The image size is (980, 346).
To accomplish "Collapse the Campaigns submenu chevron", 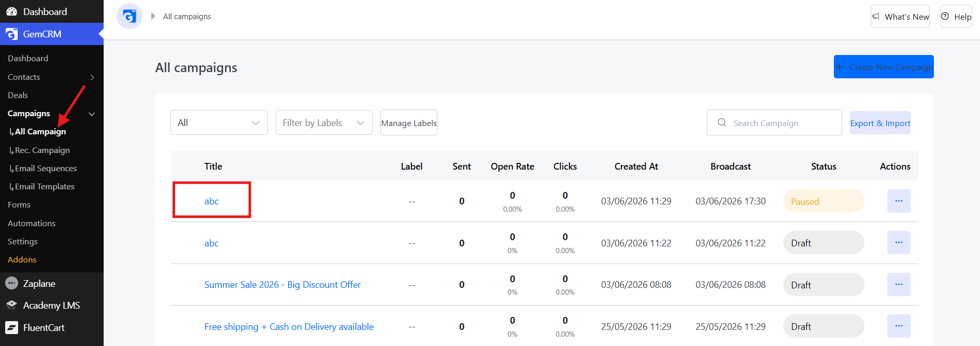I will pos(92,114).
